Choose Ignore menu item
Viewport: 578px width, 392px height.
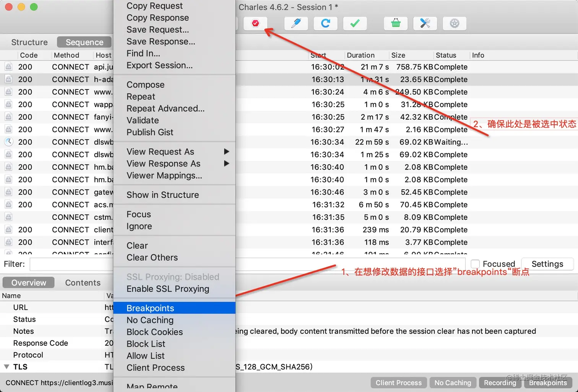click(x=174, y=226)
